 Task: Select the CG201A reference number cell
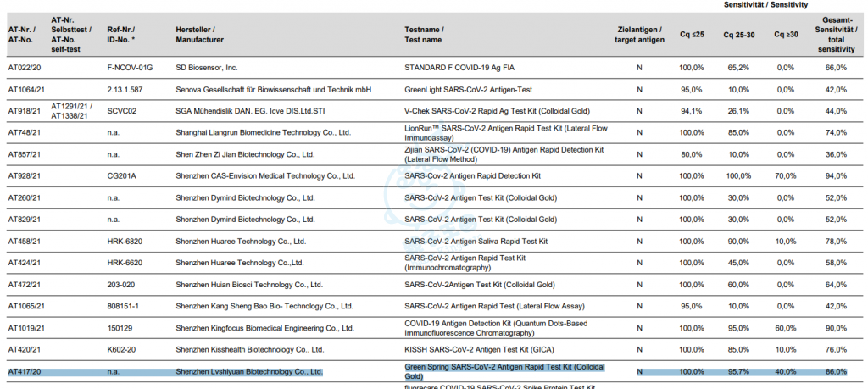coord(122,176)
